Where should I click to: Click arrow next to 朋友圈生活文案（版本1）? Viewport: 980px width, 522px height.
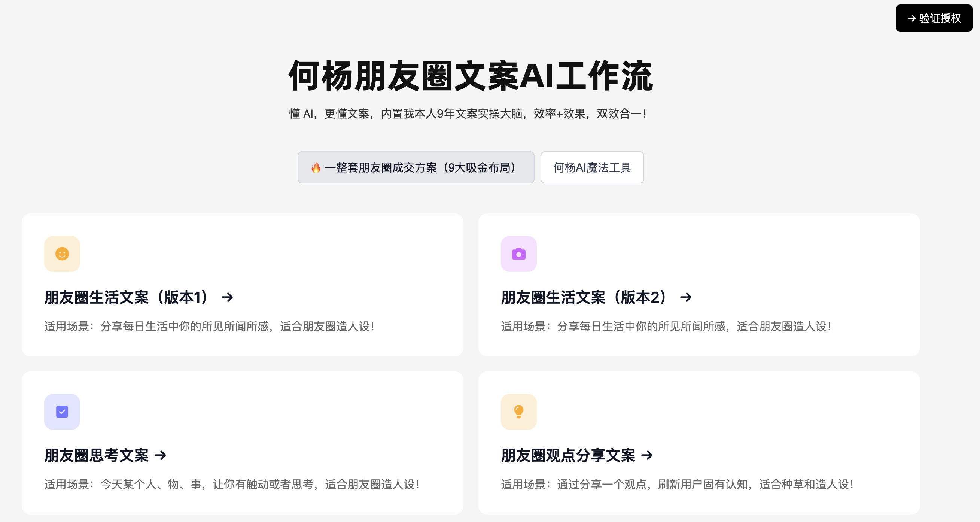pyautogui.click(x=227, y=297)
